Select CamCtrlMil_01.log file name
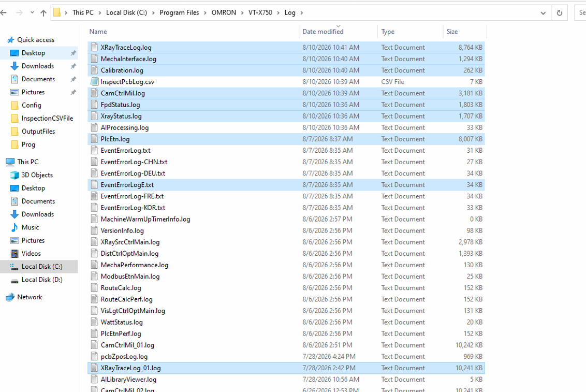Image resolution: width=586 pixels, height=392 pixels. coord(127,345)
